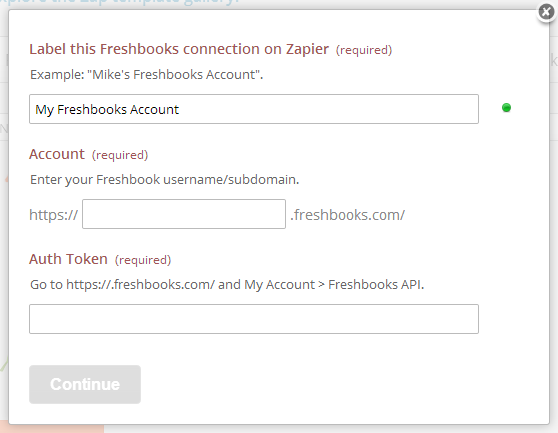
Task: Close the Freshbooks connection dialog
Action: coord(546,12)
